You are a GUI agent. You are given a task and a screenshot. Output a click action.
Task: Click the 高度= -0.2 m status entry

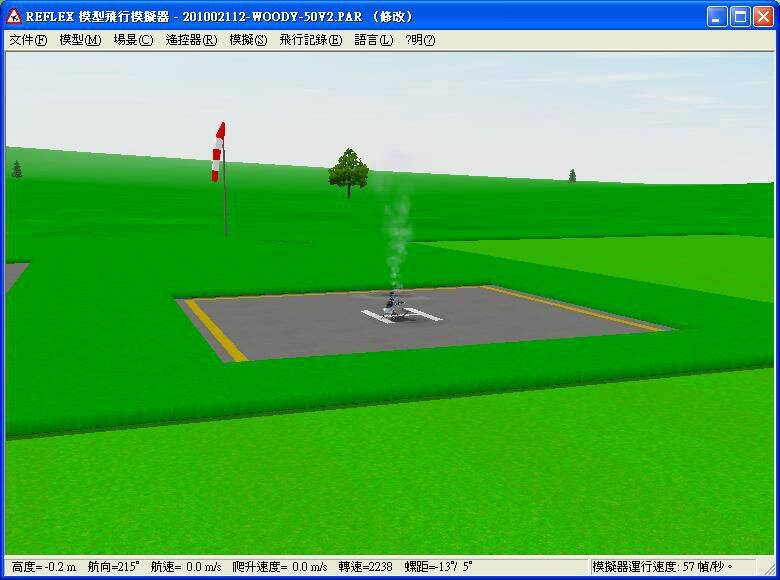(44, 567)
